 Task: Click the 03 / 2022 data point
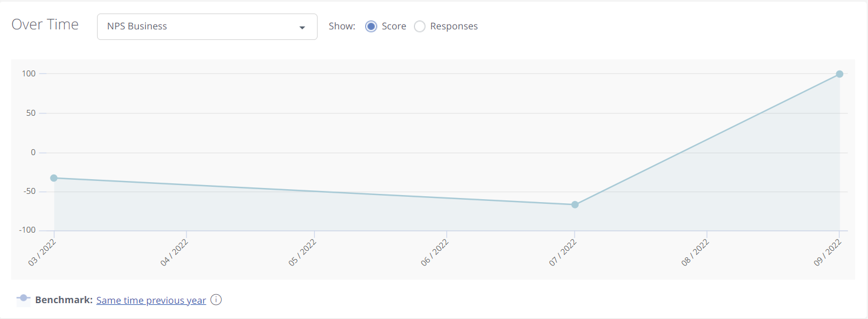pyautogui.click(x=54, y=178)
